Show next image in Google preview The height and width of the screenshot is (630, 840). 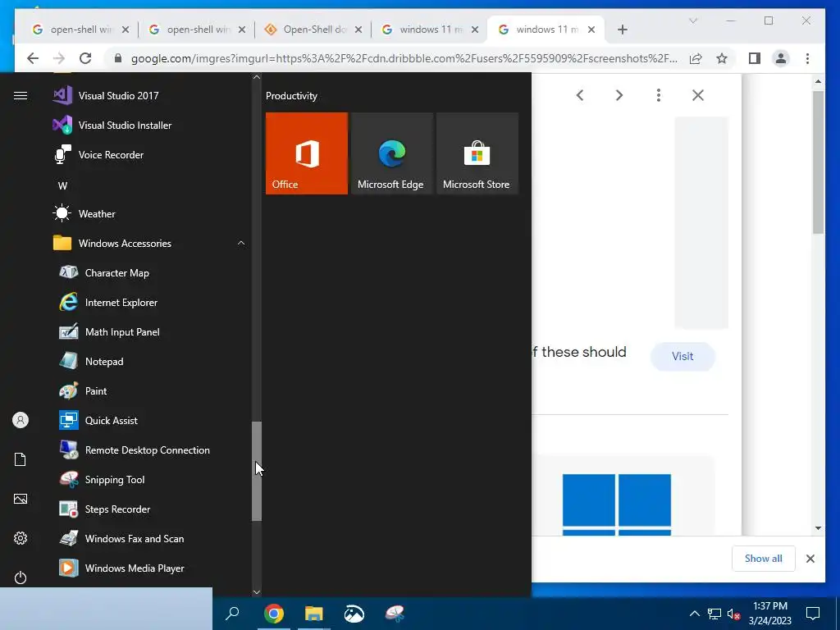619,95
